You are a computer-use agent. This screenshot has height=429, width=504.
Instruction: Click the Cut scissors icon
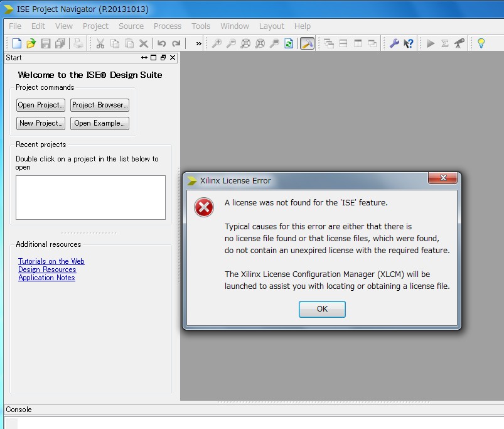point(100,43)
